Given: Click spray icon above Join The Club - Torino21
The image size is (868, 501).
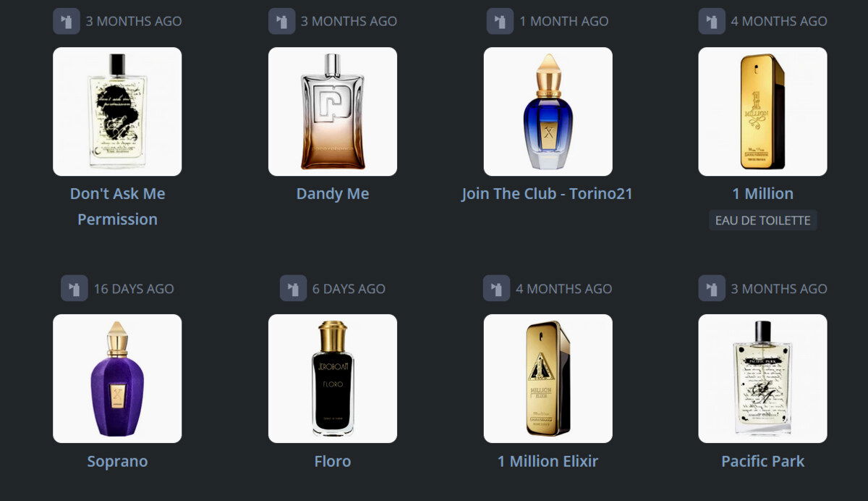Looking at the screenshot, I should coord(500,21).
